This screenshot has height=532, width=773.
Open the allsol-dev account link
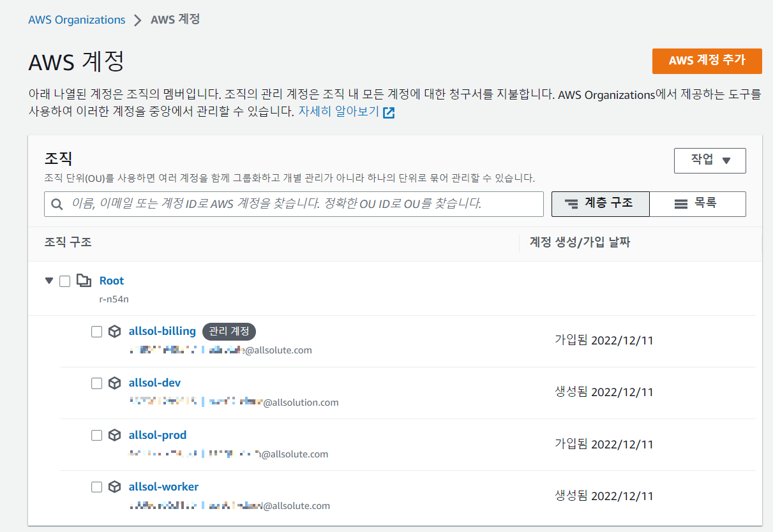(x=154, y=383)
